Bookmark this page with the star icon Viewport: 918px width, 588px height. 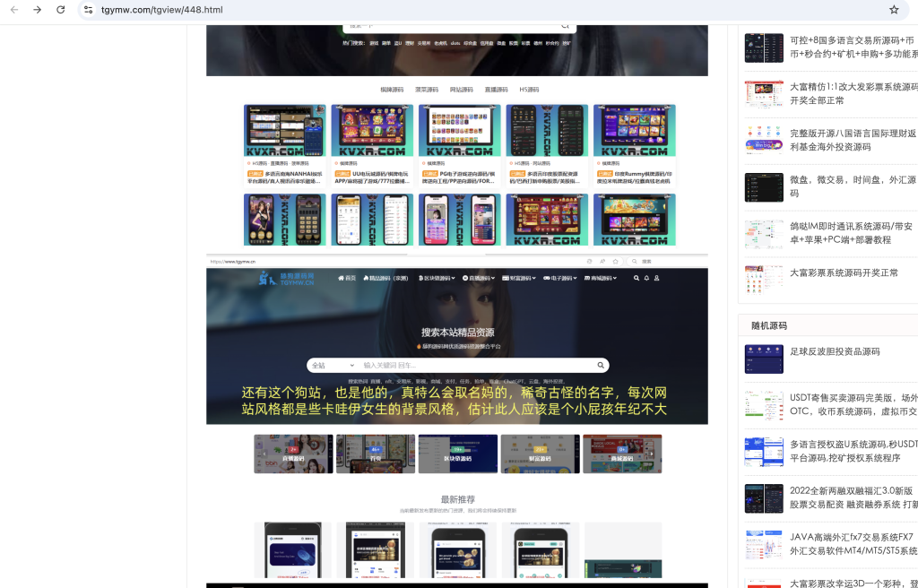[894, 10]
